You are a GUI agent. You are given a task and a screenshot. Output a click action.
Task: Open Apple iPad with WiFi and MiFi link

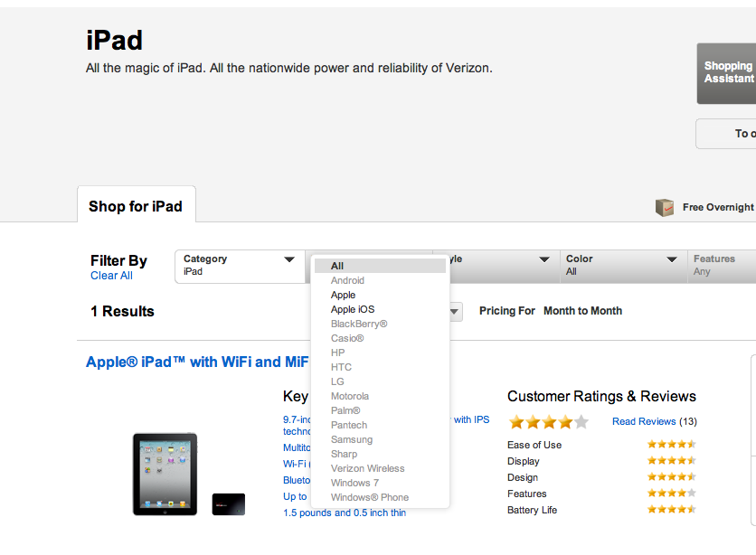[x=197, y=362]
